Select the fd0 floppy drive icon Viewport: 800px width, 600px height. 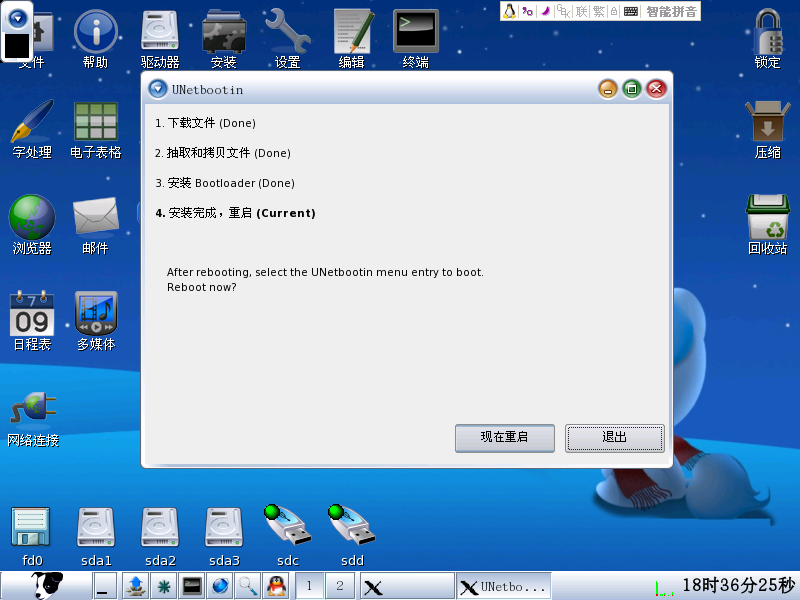coord(32,537)
